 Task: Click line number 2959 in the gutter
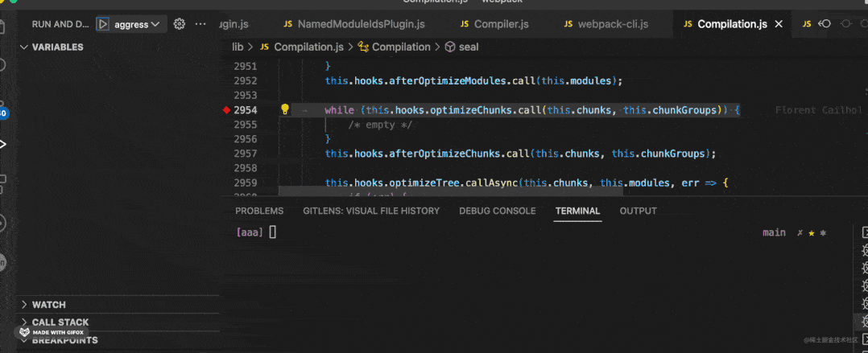point(246,183)
